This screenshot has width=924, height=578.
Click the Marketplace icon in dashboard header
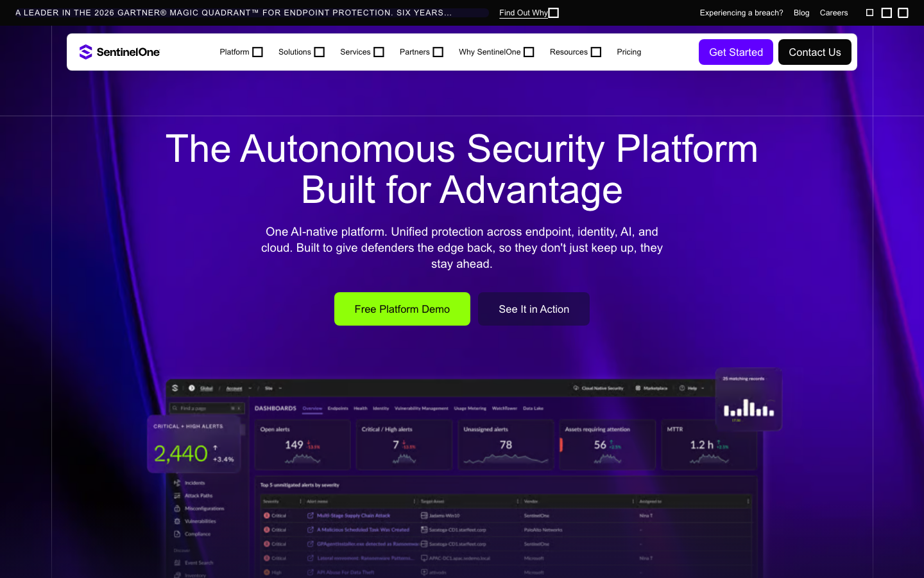pos(638,389)
